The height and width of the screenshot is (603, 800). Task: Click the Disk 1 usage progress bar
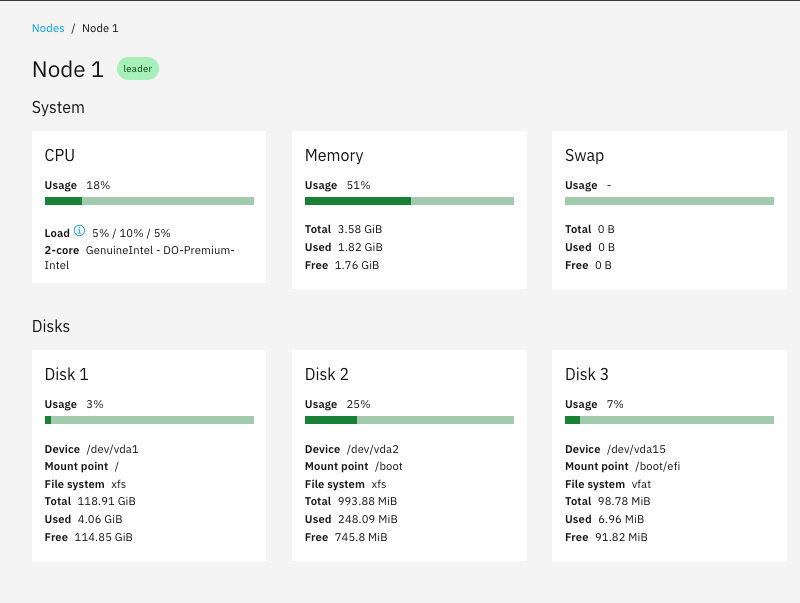point(149,420)
